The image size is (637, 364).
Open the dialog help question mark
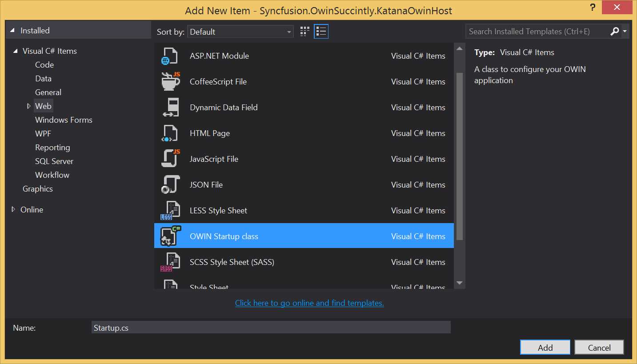click(x=592, y=8)
